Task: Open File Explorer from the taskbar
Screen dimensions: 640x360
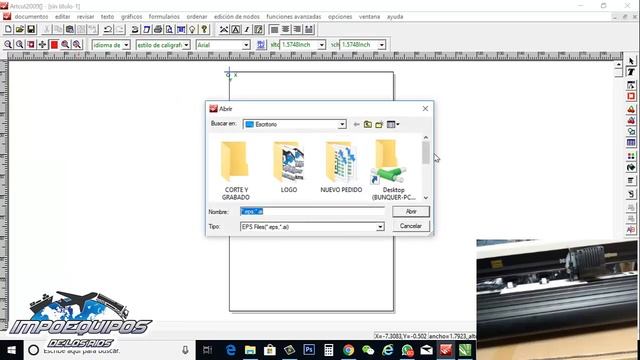Action: [250, 350]
